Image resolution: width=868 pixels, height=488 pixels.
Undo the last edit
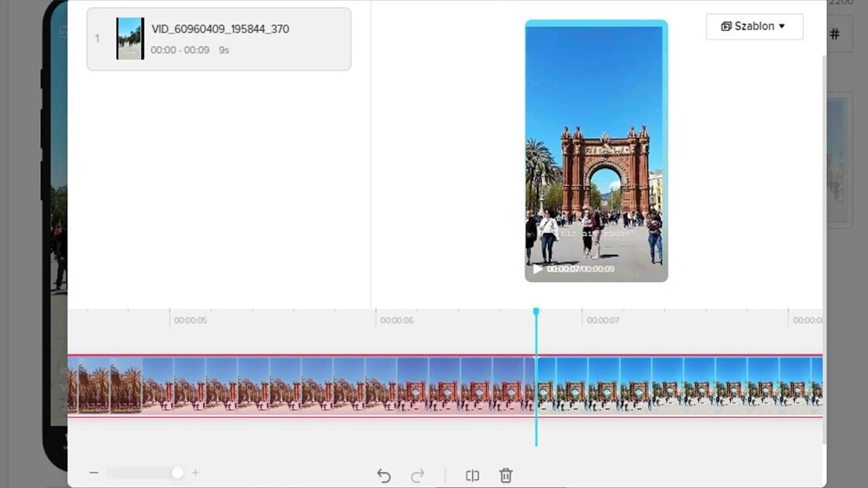coord(384,476)
